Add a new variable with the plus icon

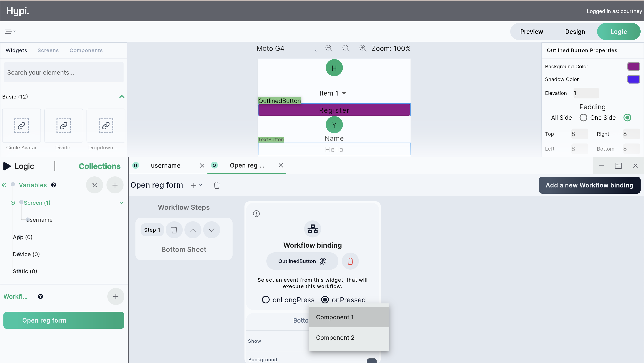pos(115,185)
